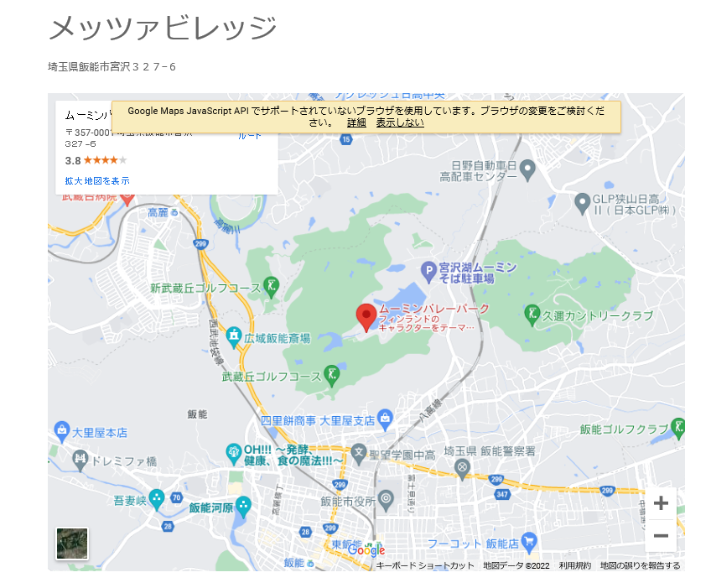
Task: Click the 広域飯能斎場 marker icon
Action: click(x=234, y=337)
